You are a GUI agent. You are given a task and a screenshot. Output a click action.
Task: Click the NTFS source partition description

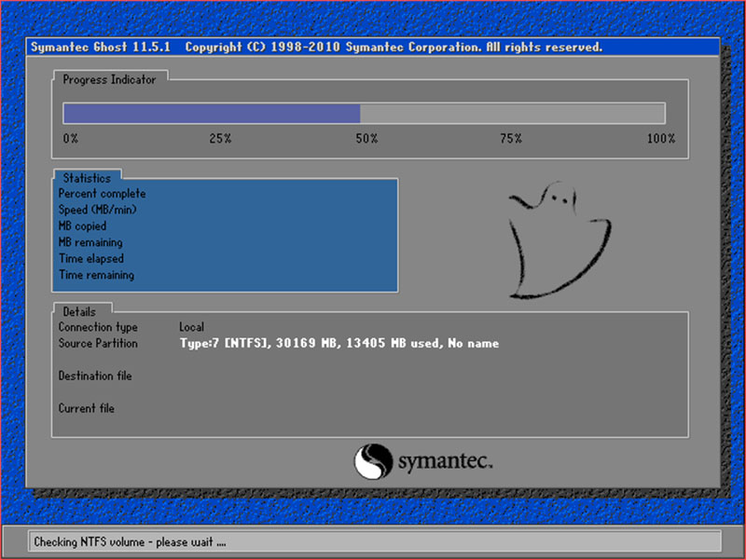point(339,343)
